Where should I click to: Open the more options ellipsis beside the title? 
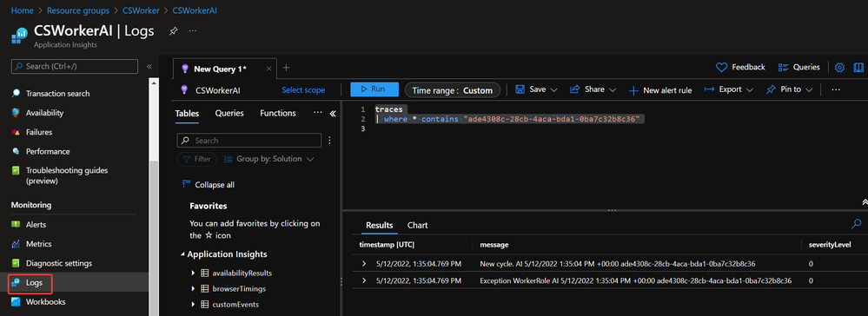(193, 31)
